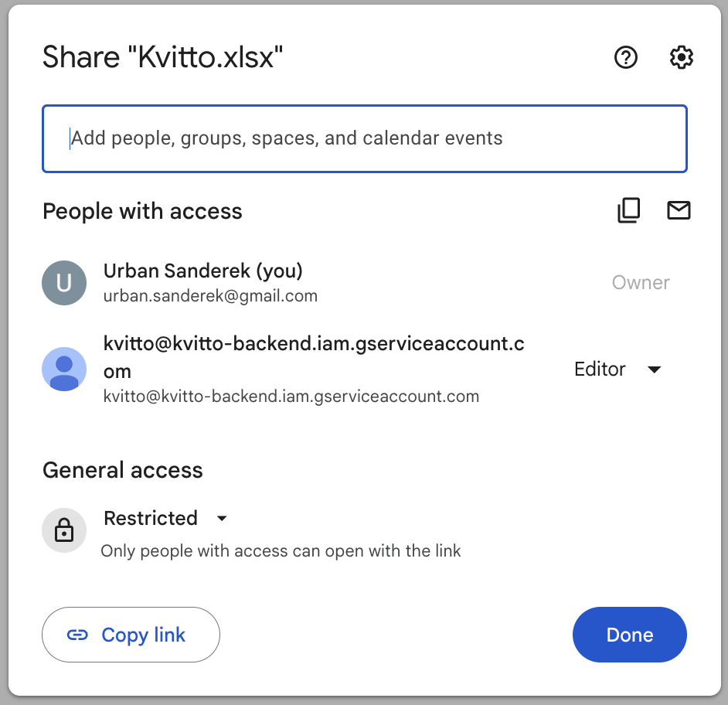The image size is (728, 705).
Task: Click the greyed-out Owner label
Action: click(x=641, y=283)
